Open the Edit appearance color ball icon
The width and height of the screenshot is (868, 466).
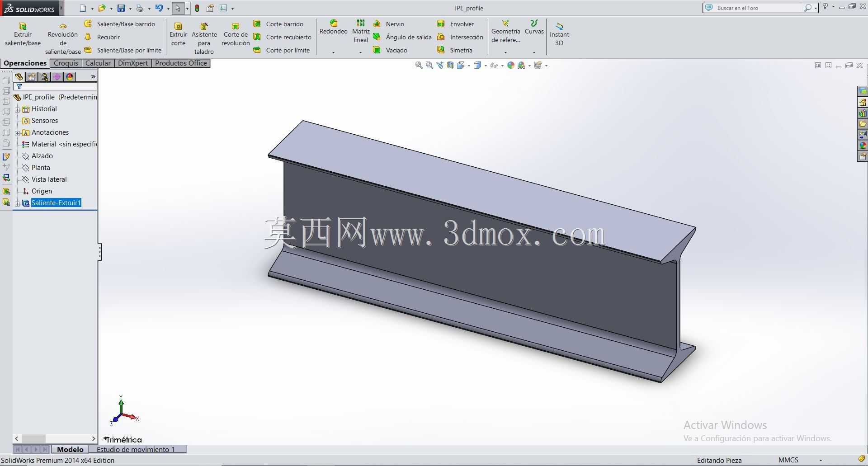coord(511,66)
